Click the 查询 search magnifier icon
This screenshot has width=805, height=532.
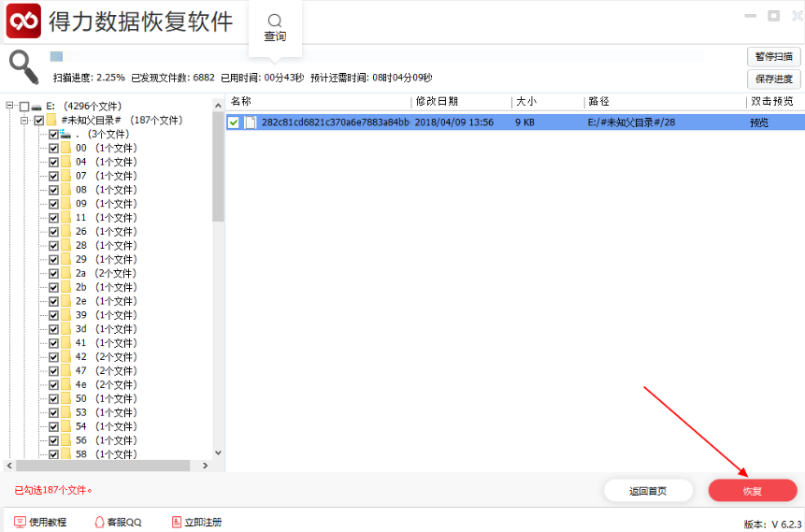274,21
